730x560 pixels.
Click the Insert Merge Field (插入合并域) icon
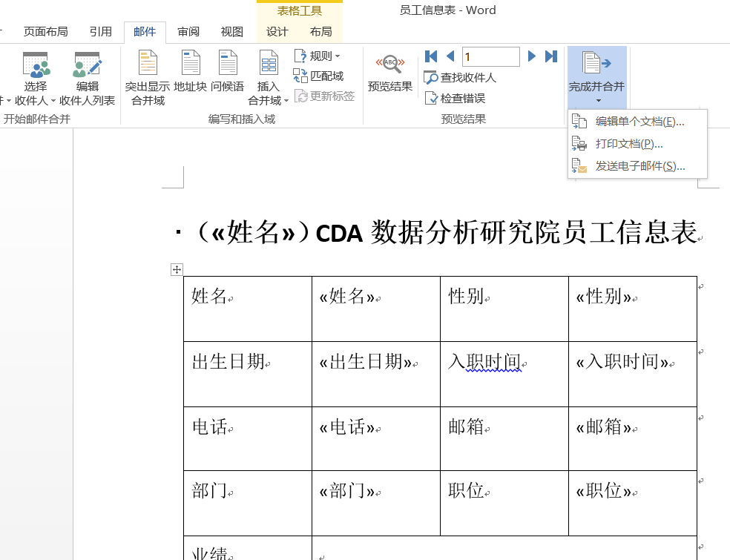point(269,63)
